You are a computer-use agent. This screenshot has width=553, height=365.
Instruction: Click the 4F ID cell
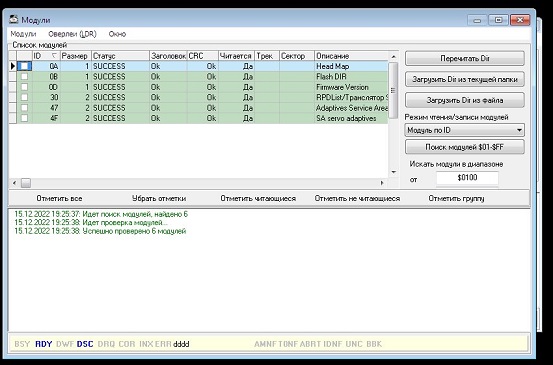click(46, 118)
